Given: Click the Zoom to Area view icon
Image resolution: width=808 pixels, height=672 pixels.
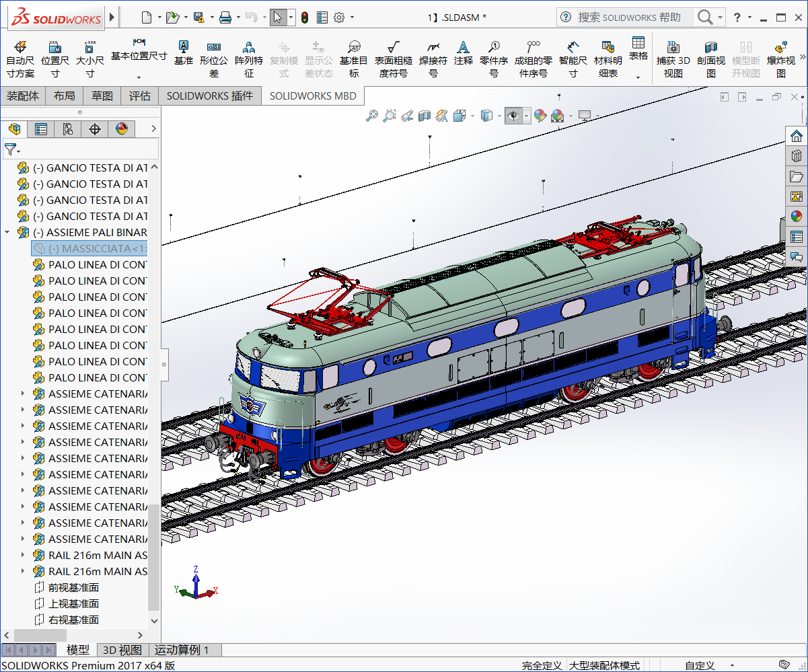Looking at the screenshot, I should 390,116.
